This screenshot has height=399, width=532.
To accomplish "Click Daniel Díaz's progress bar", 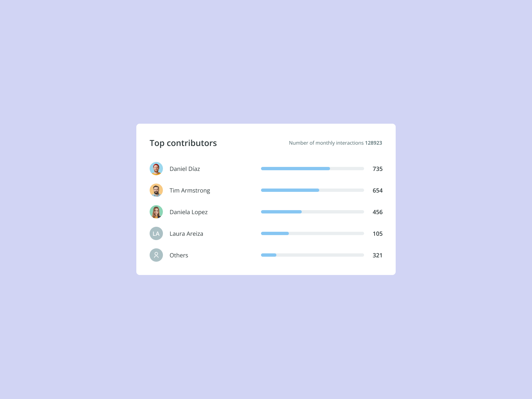I will (x=312, y=168).
